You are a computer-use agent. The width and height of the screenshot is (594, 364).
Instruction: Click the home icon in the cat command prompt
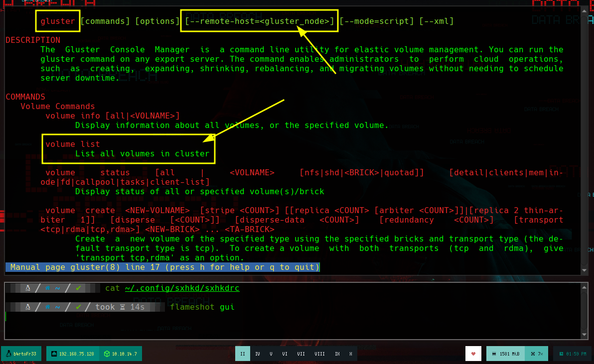tap(47, 288)
